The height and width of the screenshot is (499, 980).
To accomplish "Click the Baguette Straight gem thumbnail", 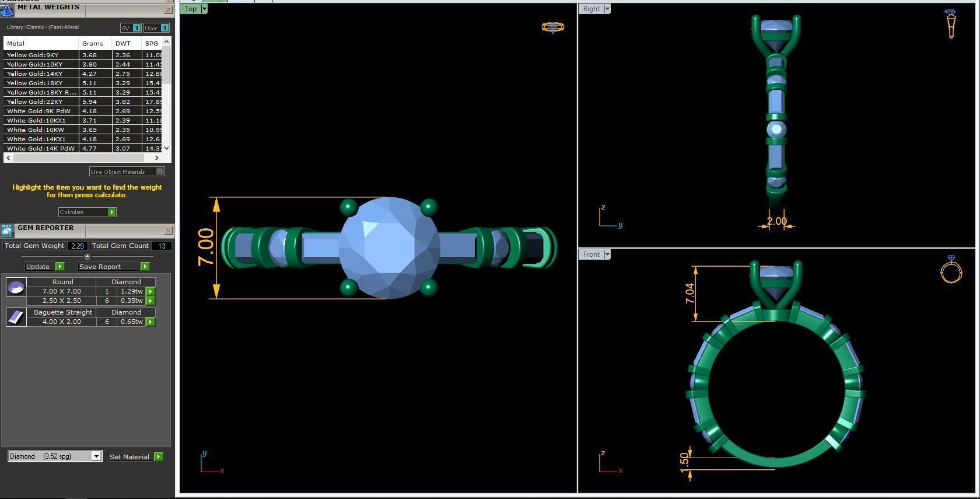I will click(16, 317).
